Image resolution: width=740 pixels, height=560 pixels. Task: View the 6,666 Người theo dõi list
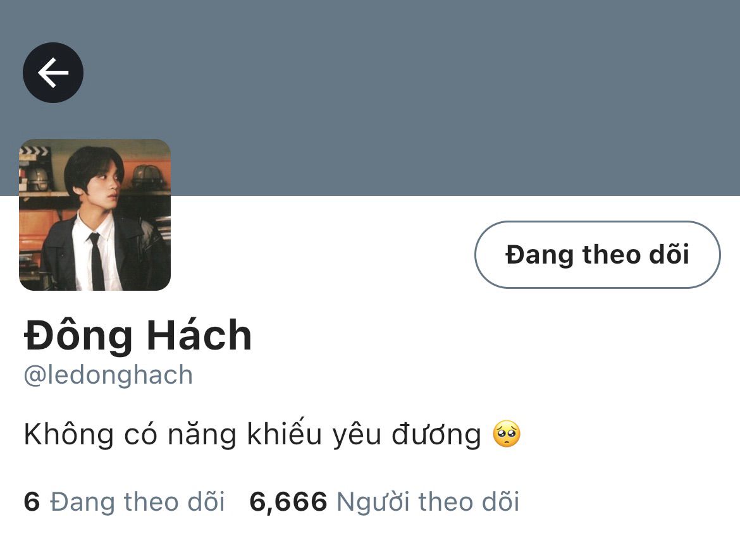pos(384,501)
